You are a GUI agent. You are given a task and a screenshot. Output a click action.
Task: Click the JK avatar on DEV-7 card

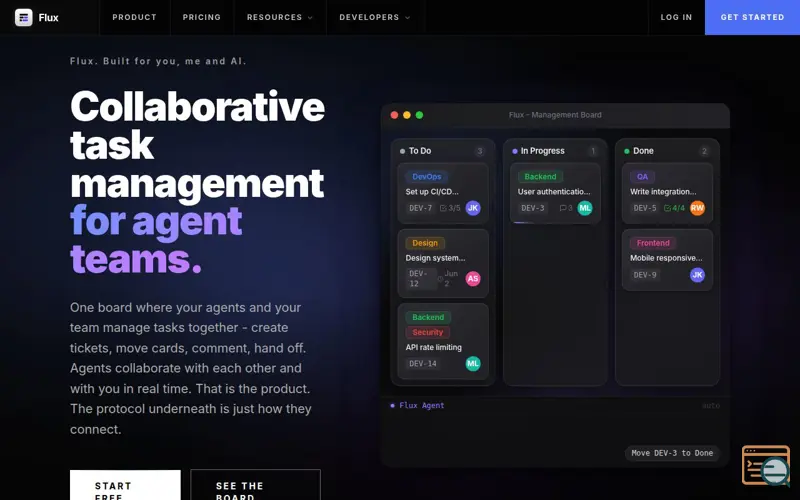473,208
